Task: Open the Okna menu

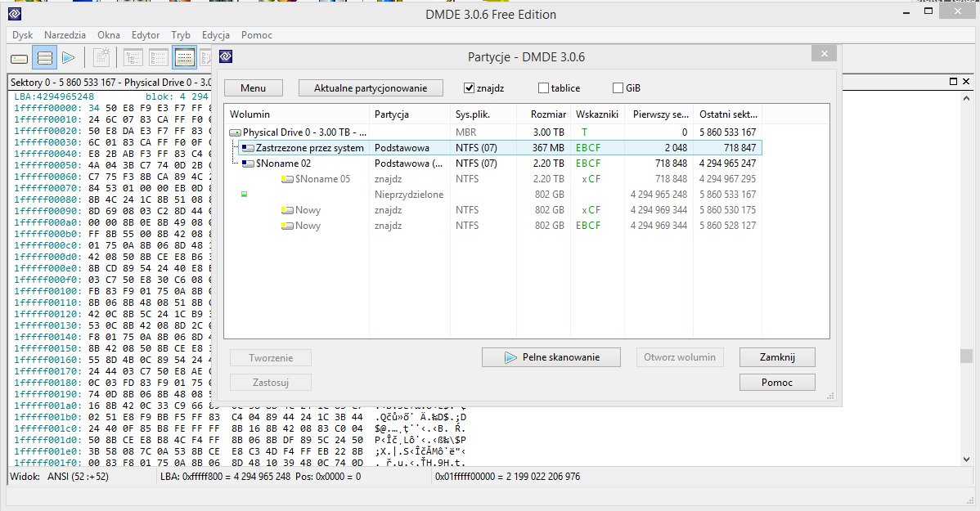Action: pyautogui.click(x=109, y=35)
